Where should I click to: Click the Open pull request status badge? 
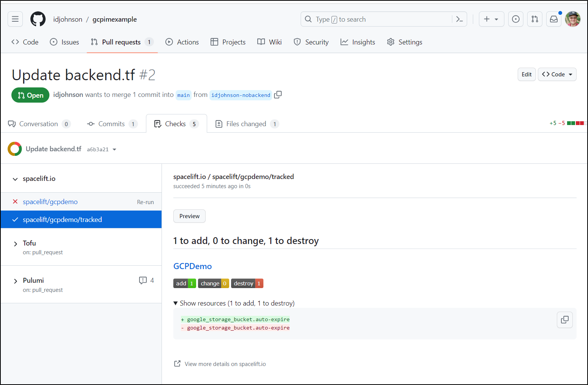tap(30, 95)
